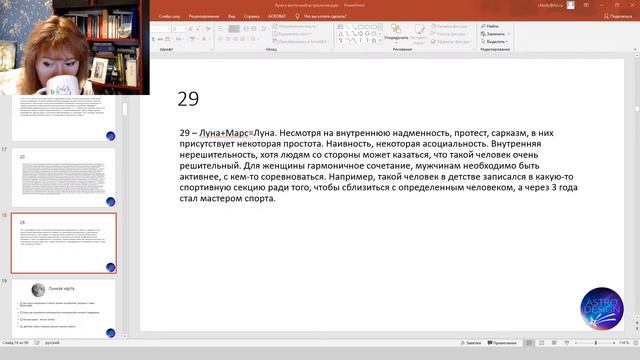Viewport: 640px width, 360px height.
Task: Click Заменить in the editing group
Action: click(x=493, y=34)
